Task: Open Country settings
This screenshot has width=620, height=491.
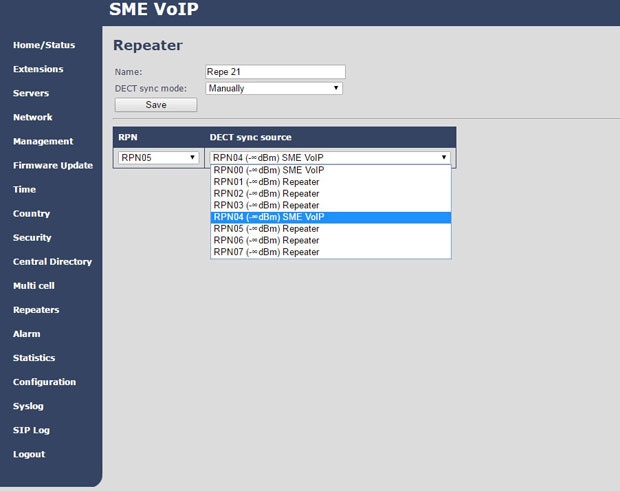Action: point(32,214)
